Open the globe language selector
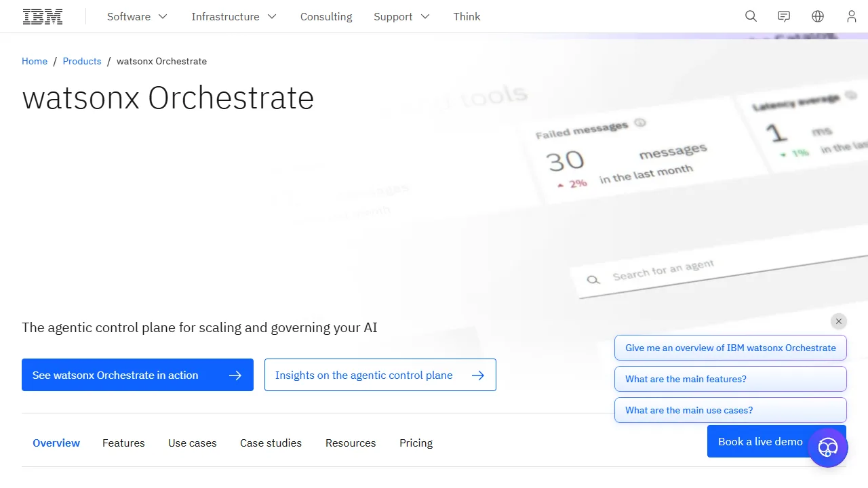This screenshot has width=868, height=488. (818, 16)
